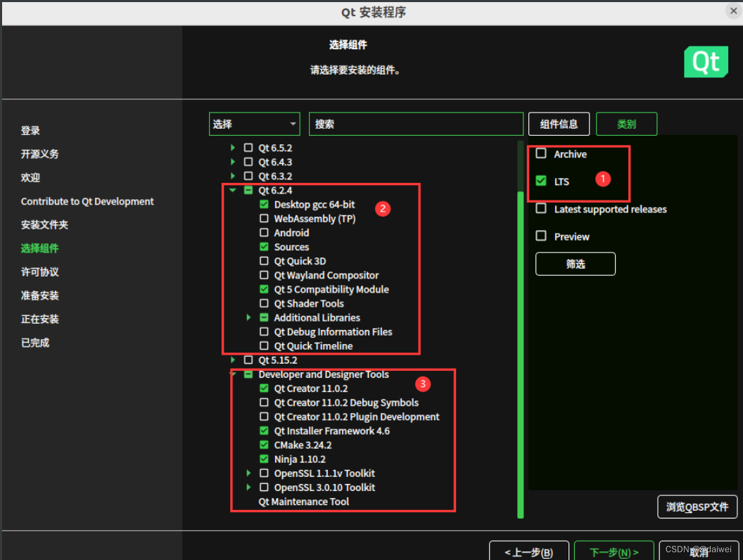Select the 开源义务 step in sidebar
Viewport: 743px width, 560px height.
[40, 154]
